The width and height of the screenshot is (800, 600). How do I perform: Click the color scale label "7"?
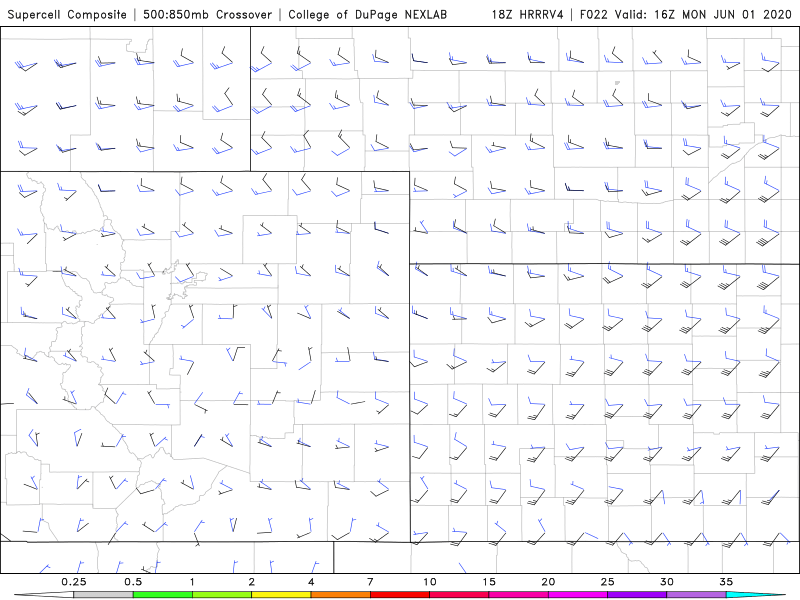point(370,582)
